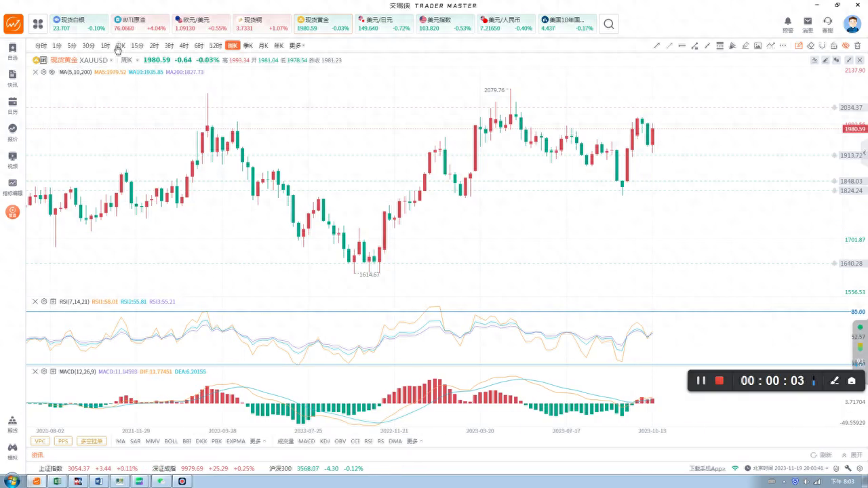Select the 30分 timeframe tab
The image size is (868, 488).
pyautogui.click(x=88, y=45)
